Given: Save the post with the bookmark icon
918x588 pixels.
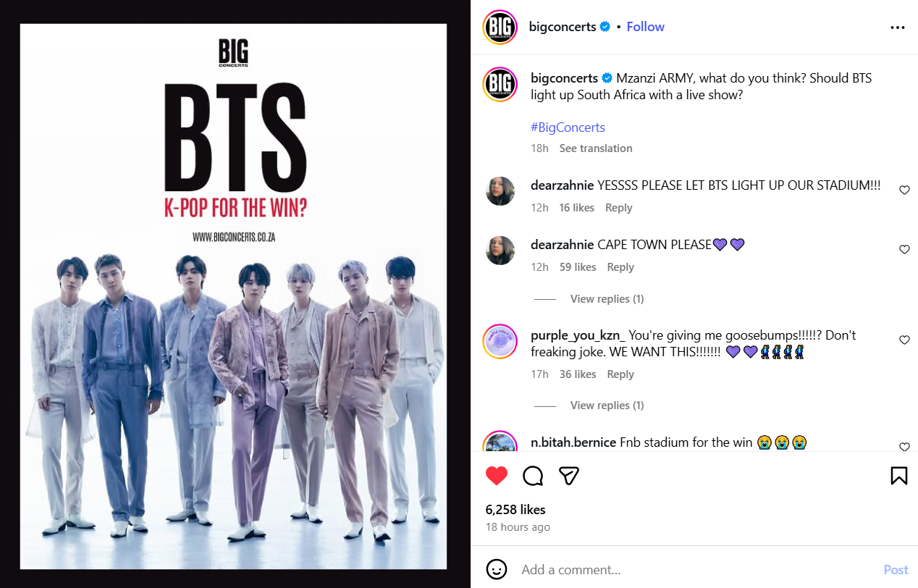Looking at the screenshot, I should pyautogui.click(x=898, y=476).
